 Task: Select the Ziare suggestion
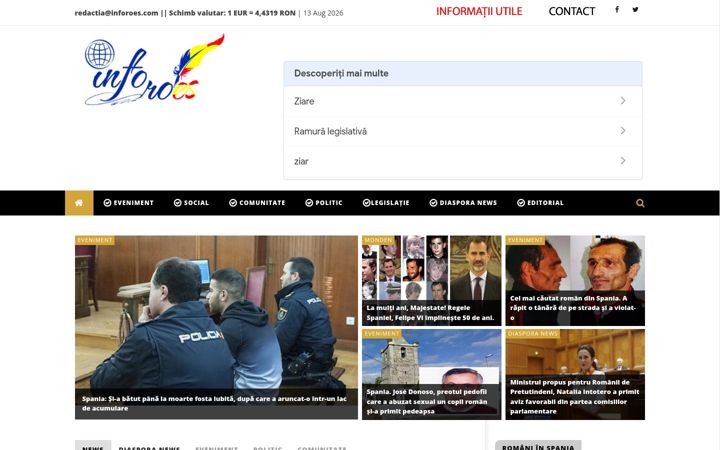(x=463, y=101)
